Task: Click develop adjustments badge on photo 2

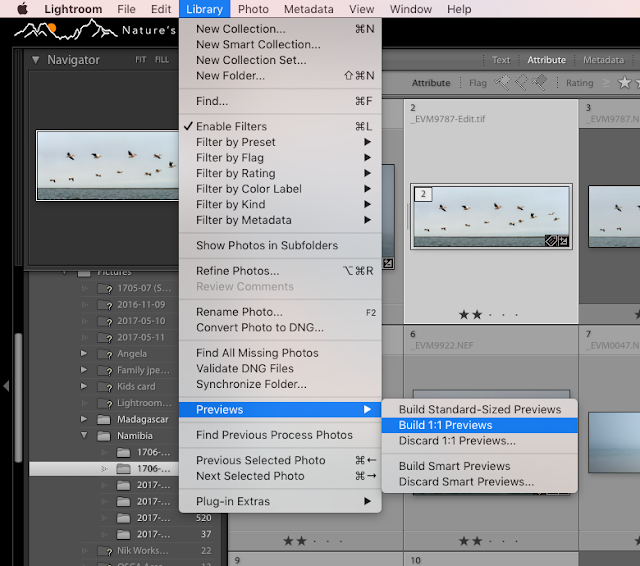Action: pos(563,241)
